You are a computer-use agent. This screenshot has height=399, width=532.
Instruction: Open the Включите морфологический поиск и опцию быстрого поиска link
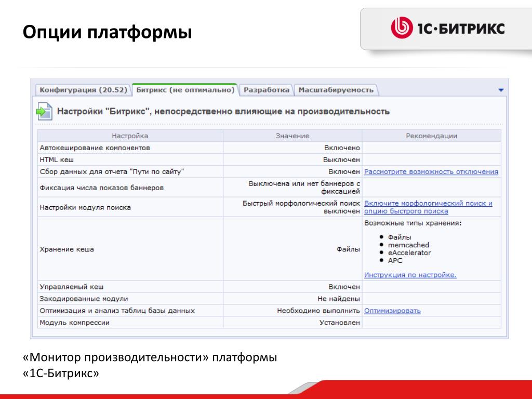tap(428, 207)
